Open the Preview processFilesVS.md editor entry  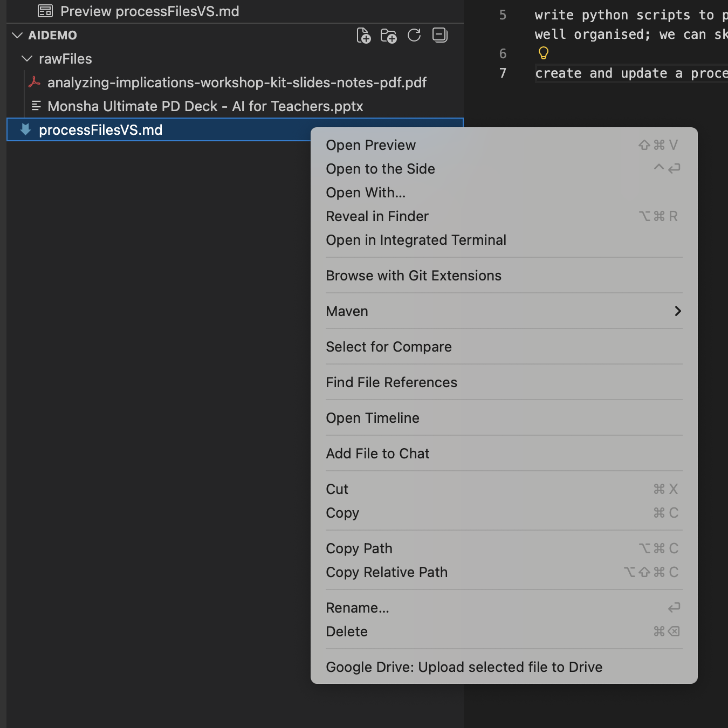149,11
